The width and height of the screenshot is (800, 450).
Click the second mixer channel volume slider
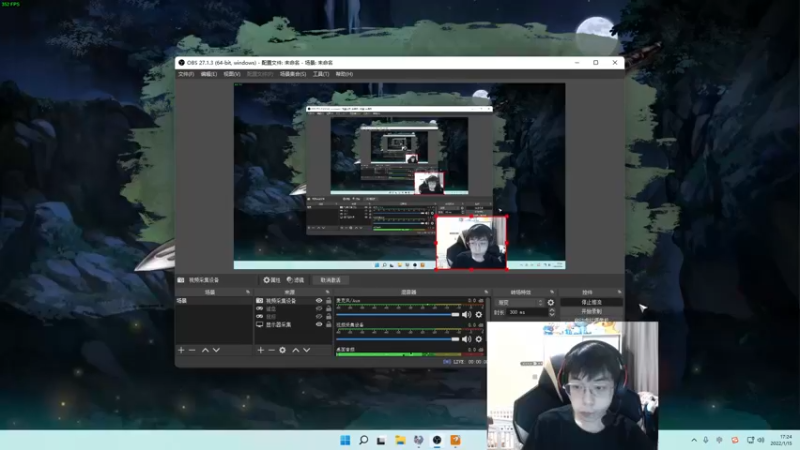pyautogui.click(x=398, y=339)
